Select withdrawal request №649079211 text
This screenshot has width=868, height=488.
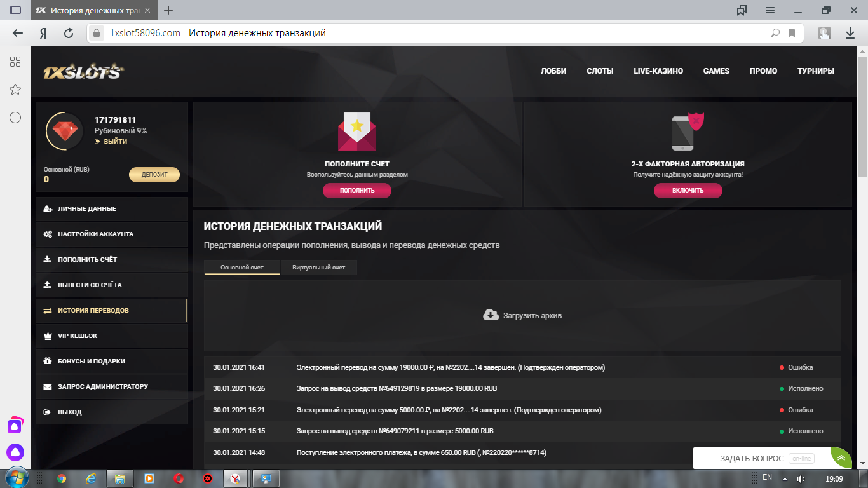(x=395, y=431)
